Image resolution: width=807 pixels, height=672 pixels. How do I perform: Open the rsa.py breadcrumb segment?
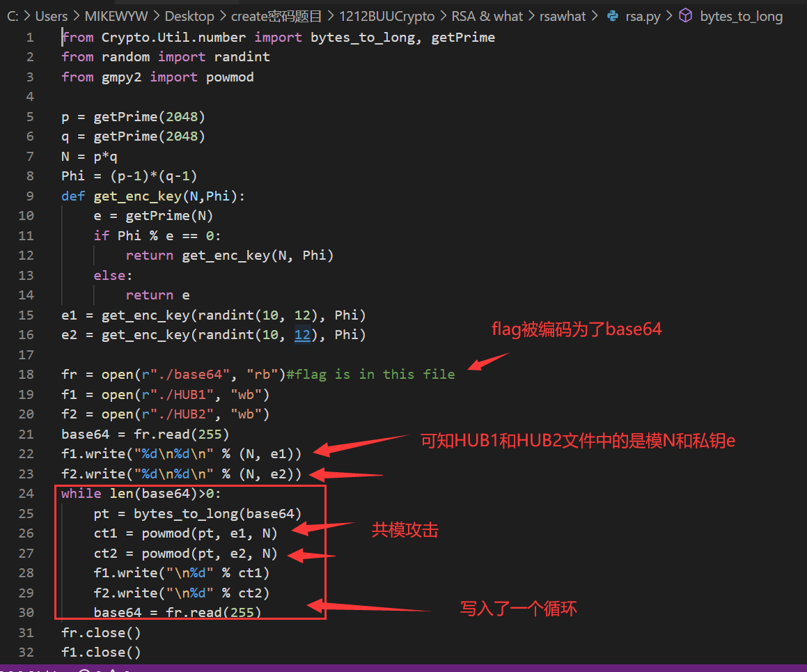point(643,17)
